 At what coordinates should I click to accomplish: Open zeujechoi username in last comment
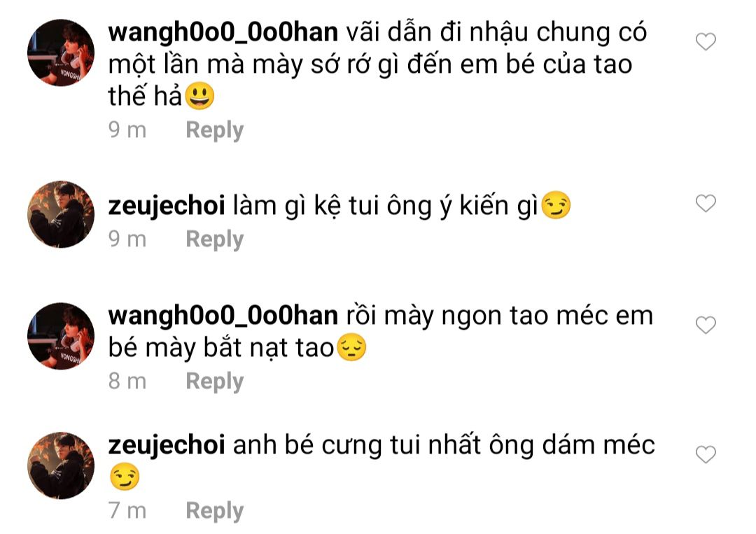pyautogui.click(x=167, y=445)
